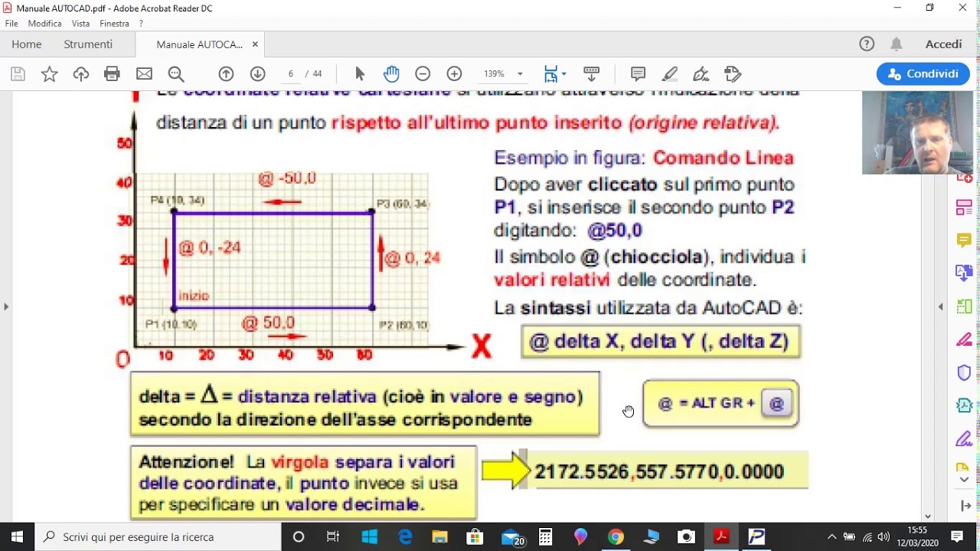This screenshot has width=980, height=551.
Task: Open Google Chrome from taskbar
Action: click(616, 536)
